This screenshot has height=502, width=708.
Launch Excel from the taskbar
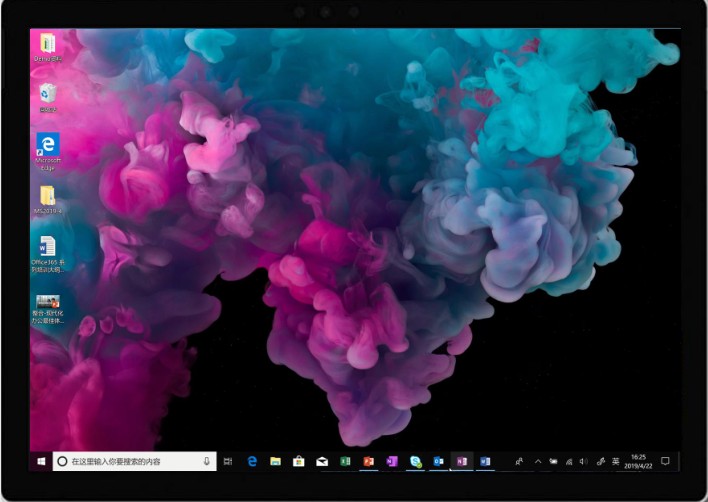click(x=345, y=461)
